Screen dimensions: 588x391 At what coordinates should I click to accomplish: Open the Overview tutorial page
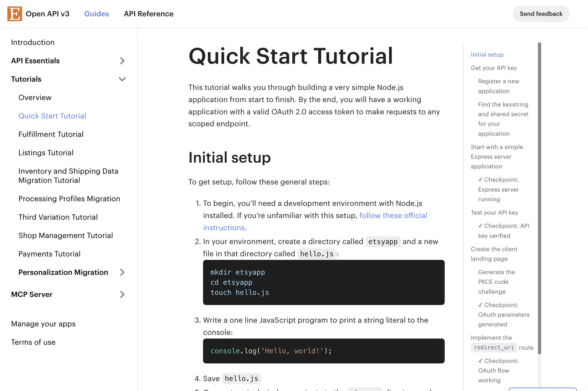(35, 98)
